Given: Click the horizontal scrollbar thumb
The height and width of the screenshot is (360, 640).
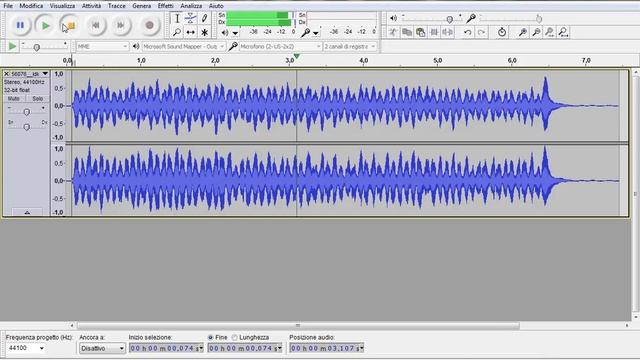Looking at the screenshot, I should pos(298,326).
